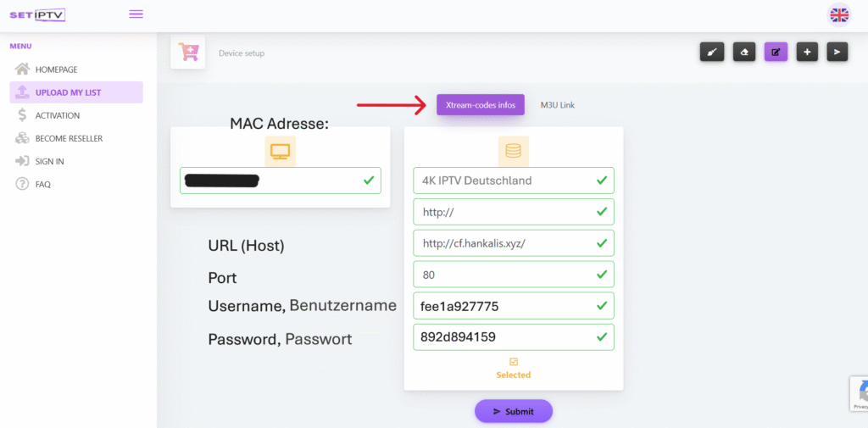Click the broom icon button in toolbar
Viewport: 868px width, 428px height.
coord(712,52)
